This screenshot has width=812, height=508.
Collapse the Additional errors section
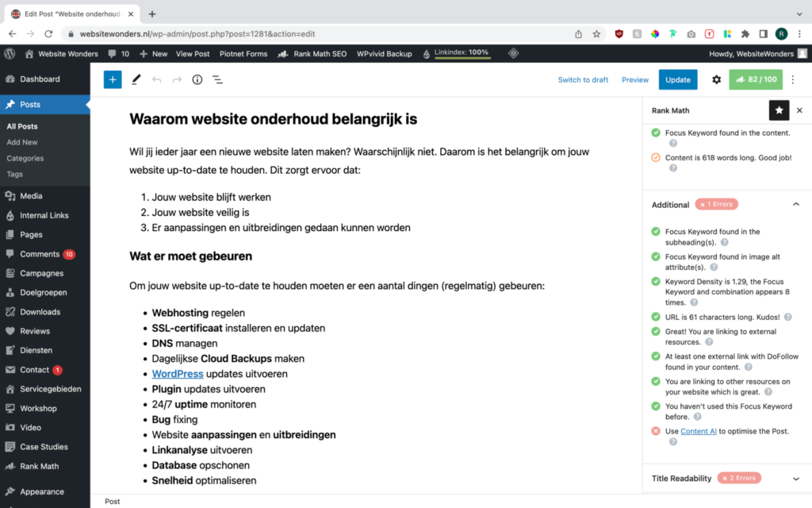coord(796,204)
